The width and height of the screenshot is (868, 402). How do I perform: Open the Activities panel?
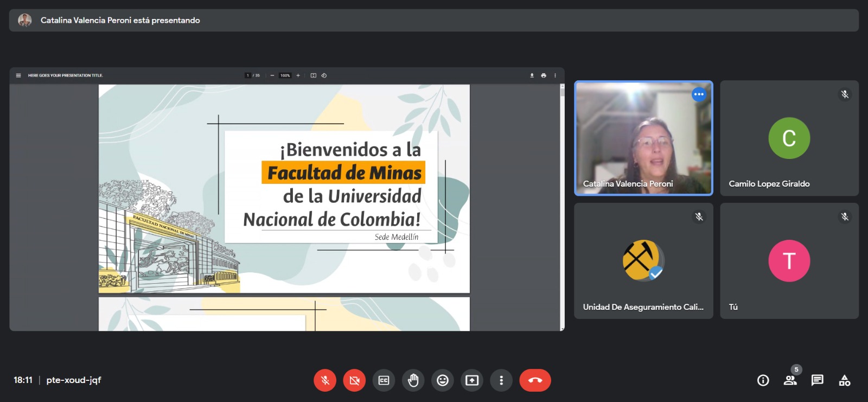[845, 380]
